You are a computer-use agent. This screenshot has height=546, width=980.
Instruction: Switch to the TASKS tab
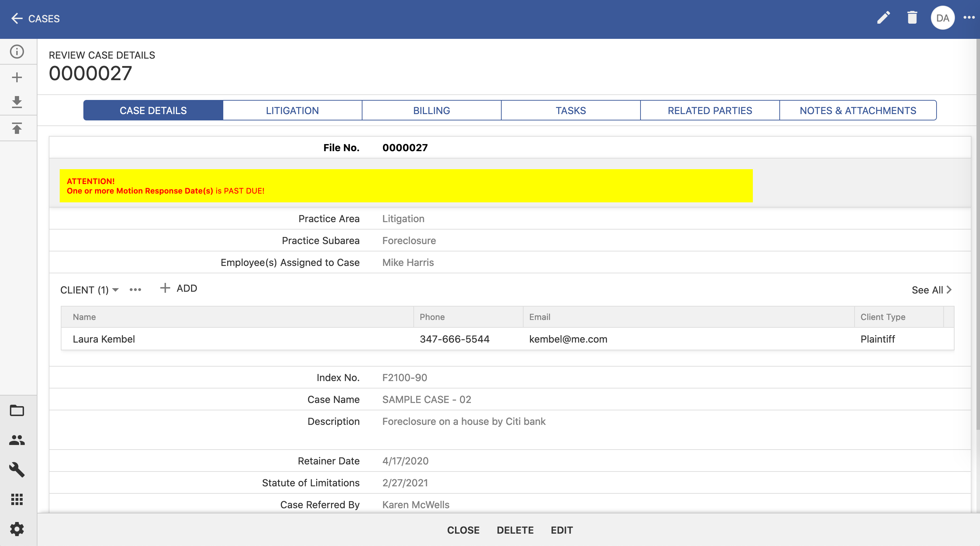[x=571, y=111]
